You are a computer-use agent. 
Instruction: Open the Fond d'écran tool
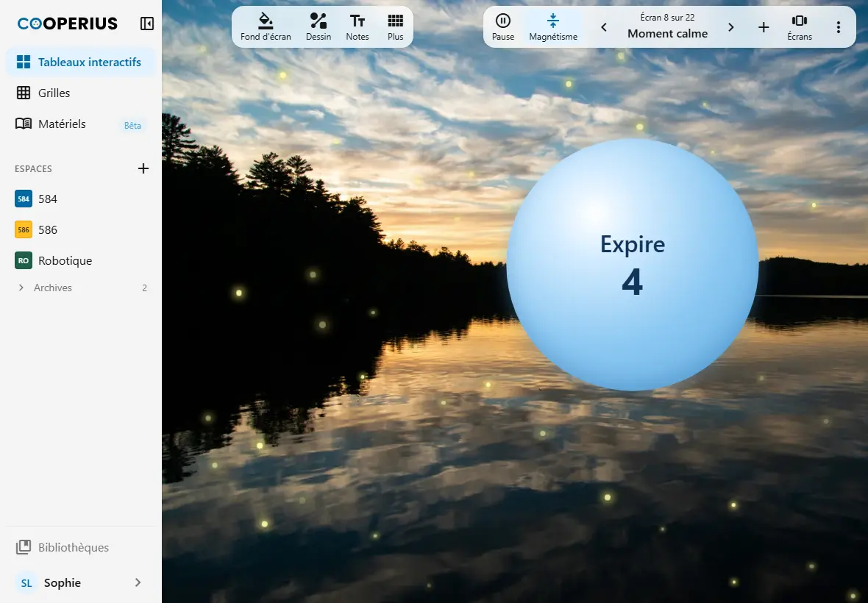(266, 27)
